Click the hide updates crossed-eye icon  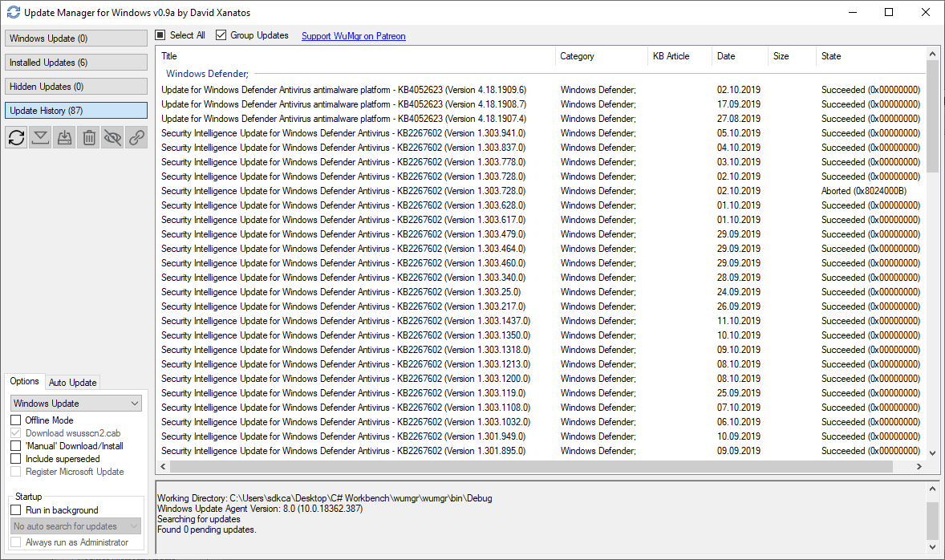[x=113, y=137]
